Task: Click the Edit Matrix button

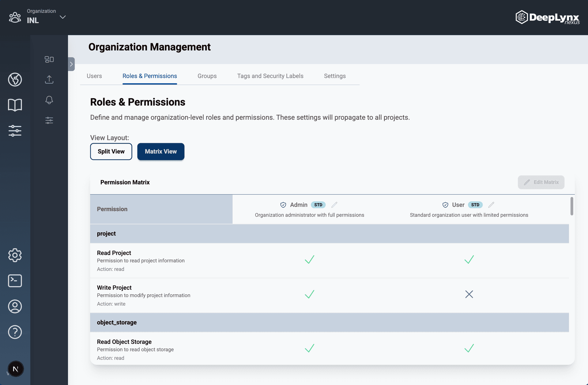Action: coord(541,182)
